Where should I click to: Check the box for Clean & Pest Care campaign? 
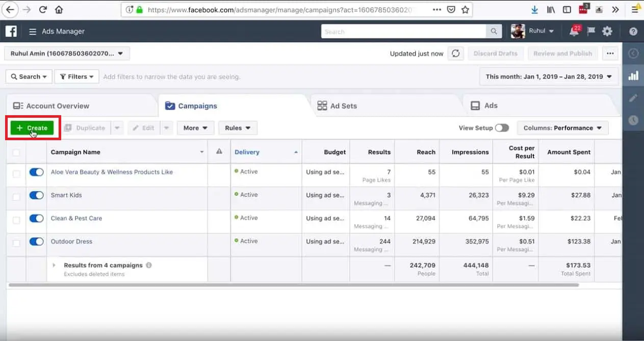[16, 220]
